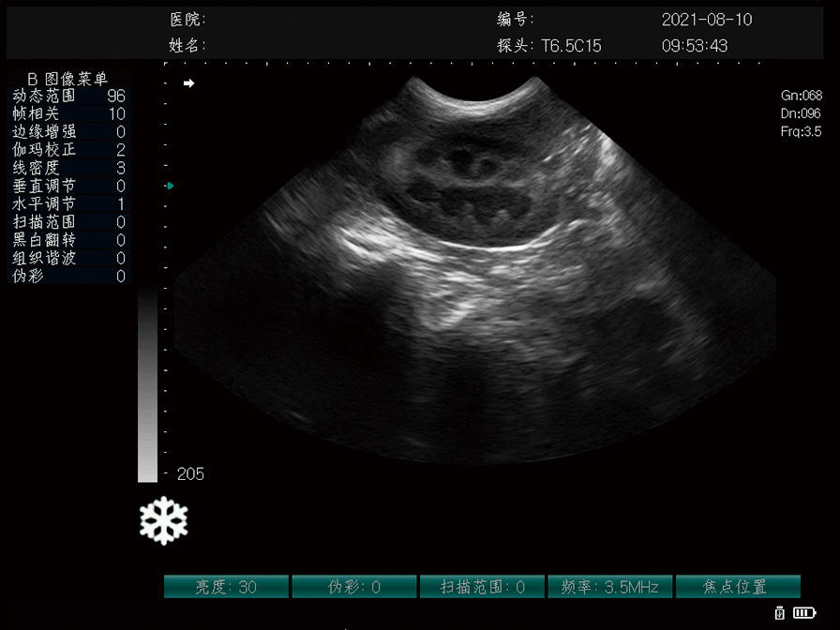The height and width of the screenshot is (630, 840).
Task: Click the grayscale bar
Action: (147, 385)
